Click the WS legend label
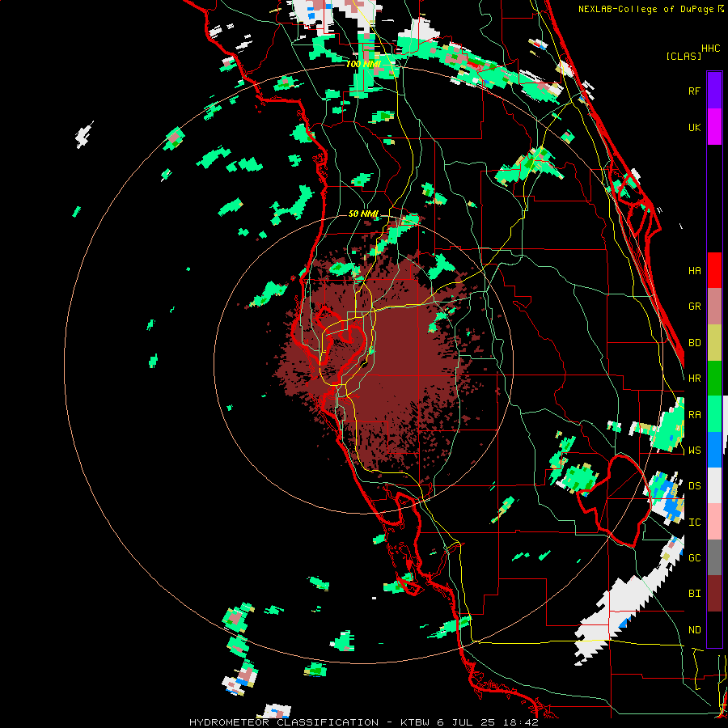728x728 pixels. [694, 451]
